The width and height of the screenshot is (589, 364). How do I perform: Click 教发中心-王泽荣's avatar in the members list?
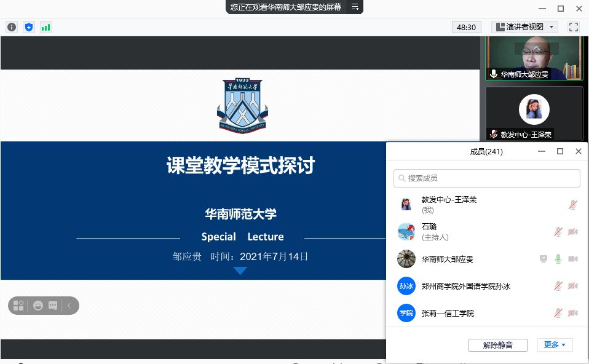click(406, 204)
